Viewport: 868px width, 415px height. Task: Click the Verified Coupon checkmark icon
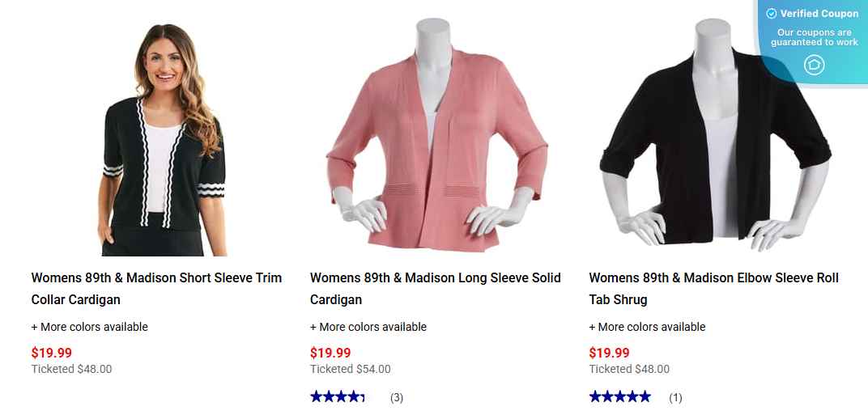point(772,14)
